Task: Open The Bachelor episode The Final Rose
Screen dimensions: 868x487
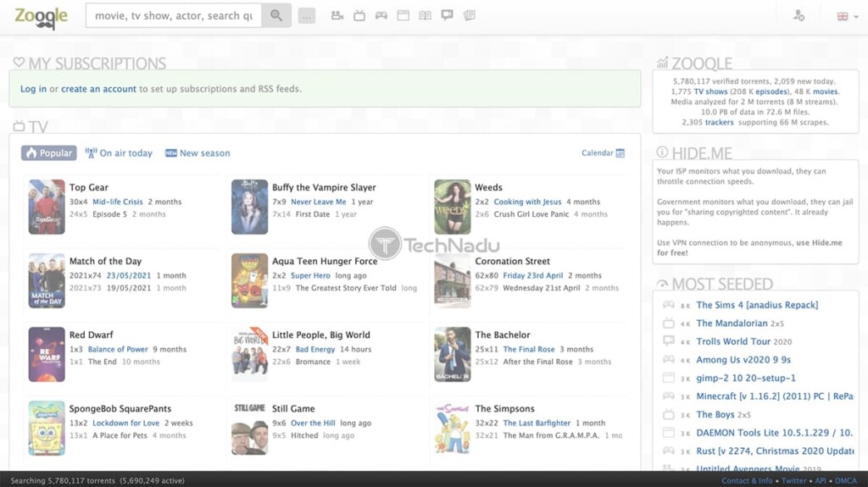Action: click(x=529, y=349)
